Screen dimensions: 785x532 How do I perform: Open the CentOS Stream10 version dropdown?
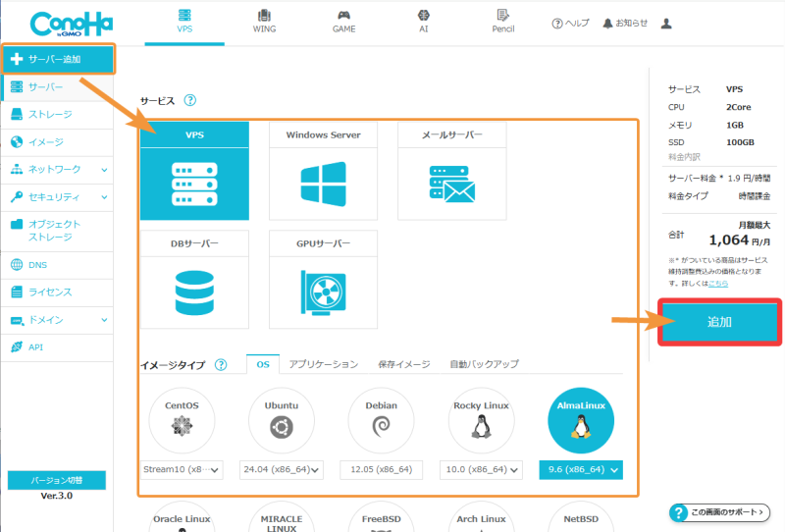[x=182, y=470]
